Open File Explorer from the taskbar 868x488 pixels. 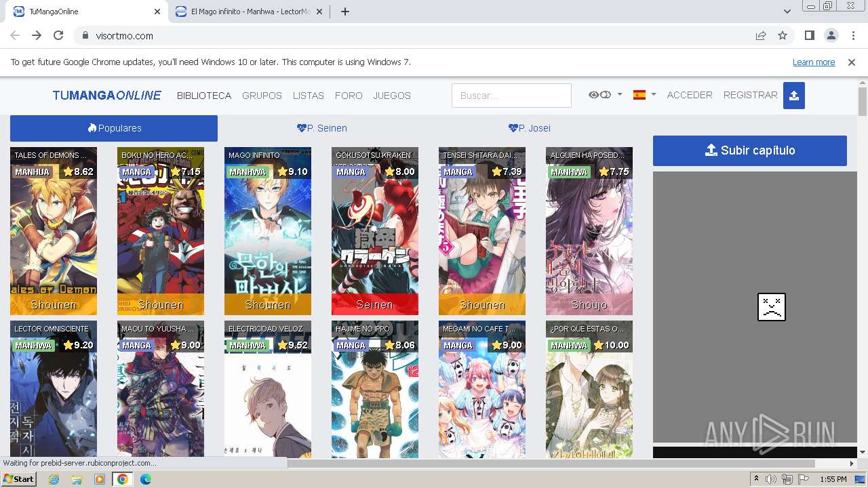point(77,479)
